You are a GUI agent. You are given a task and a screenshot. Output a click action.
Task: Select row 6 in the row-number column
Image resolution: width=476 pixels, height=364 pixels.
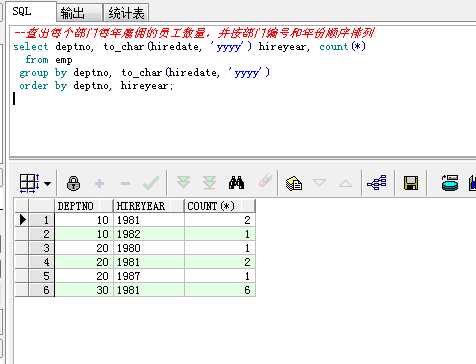click(41, 290)
